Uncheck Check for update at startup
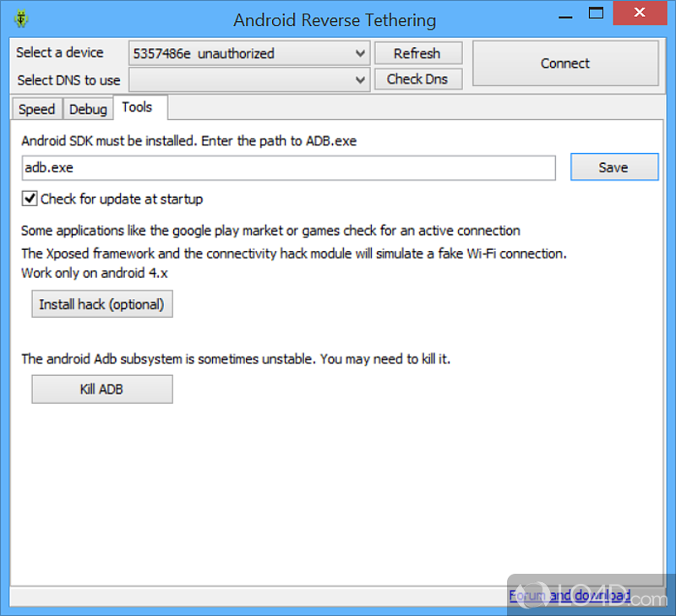Viewport: 676px width, 616px height. [30, 199]
